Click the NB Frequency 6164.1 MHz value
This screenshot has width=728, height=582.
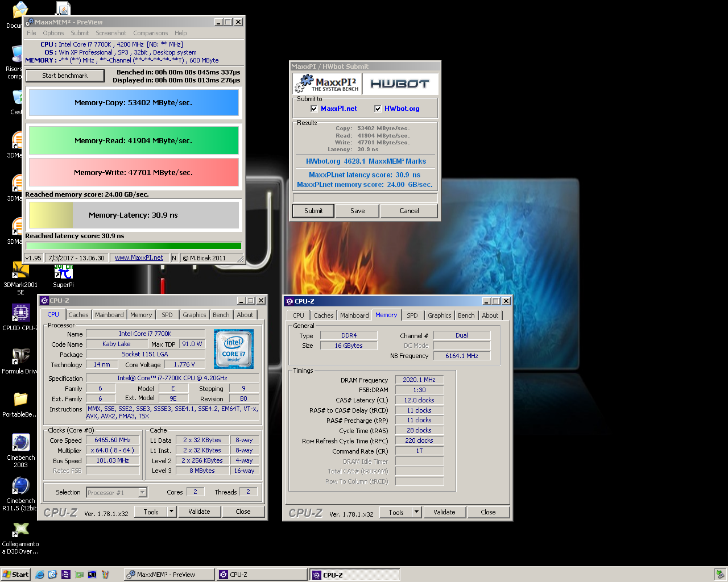point(462,356)
